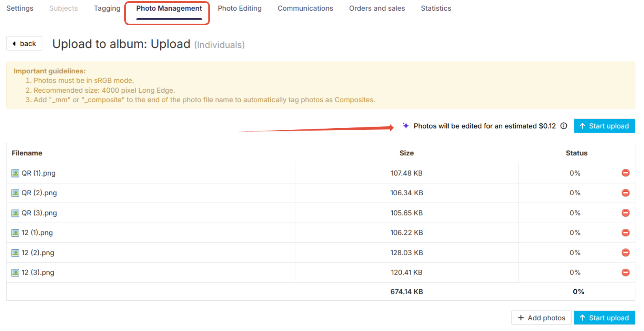Open the Settings tab
Image resolution: width=644 pixels, height=331 pixels.
pyautogui.click(x=20, y=8)
